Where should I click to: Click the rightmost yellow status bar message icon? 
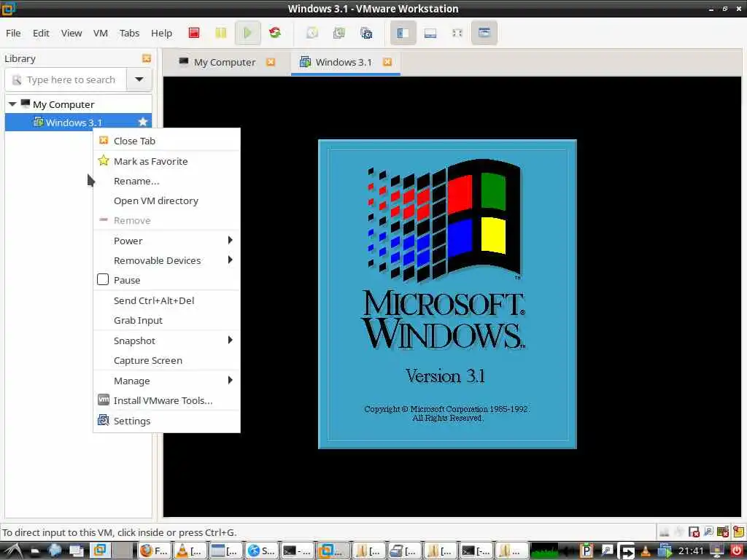[740, 532]
